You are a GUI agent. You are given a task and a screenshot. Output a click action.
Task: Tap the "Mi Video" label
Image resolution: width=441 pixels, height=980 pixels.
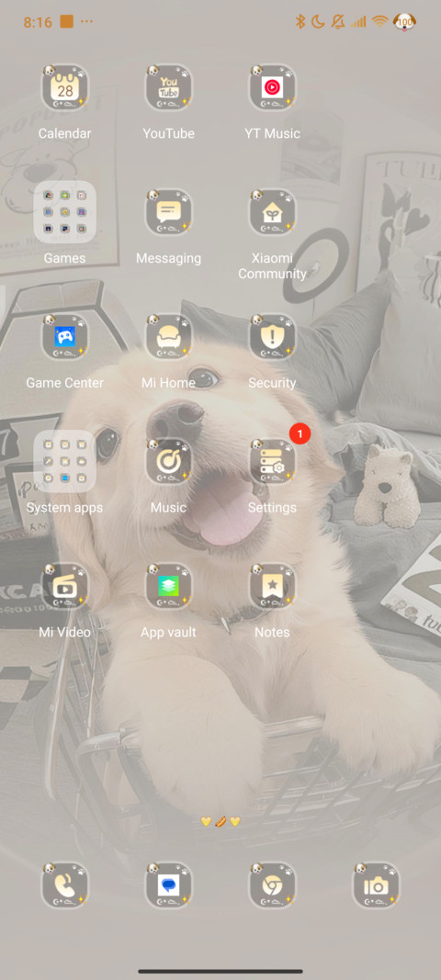(x=65, y=632)
